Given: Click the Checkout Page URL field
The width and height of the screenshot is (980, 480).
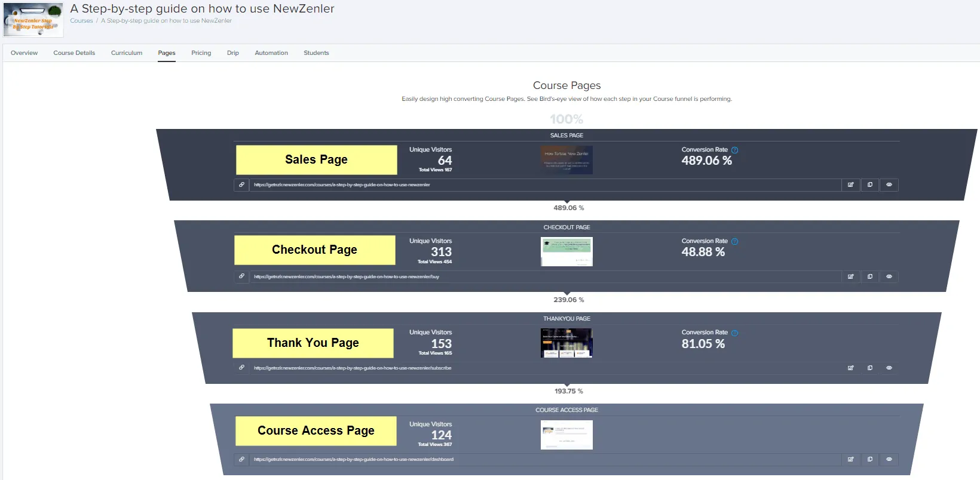Looking at the screenshot, I should 544,276.
